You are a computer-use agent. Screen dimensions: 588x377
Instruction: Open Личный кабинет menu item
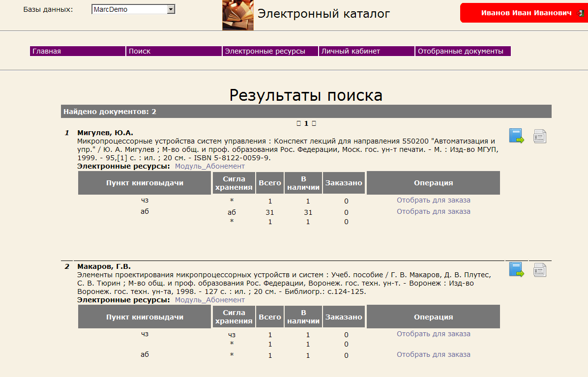[x=367, y=51]
